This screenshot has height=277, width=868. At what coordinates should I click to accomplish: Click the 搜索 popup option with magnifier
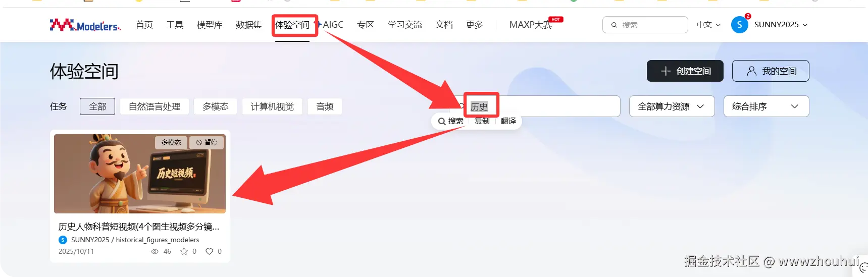450,121
